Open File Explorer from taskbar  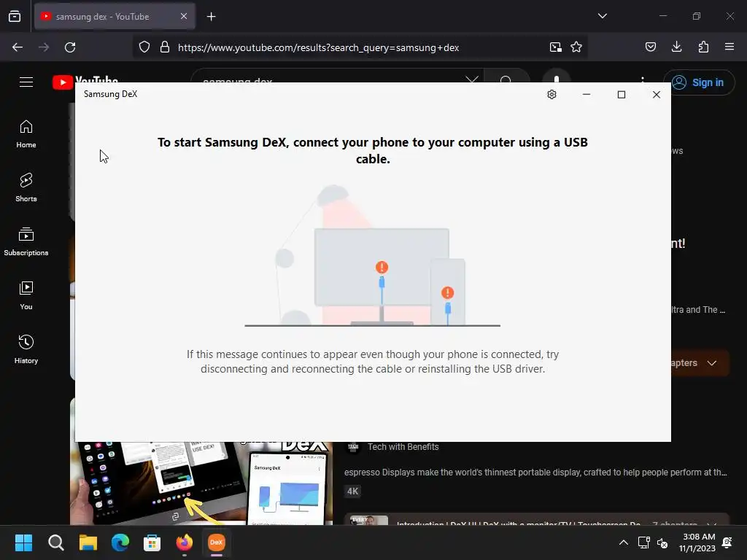88,542
